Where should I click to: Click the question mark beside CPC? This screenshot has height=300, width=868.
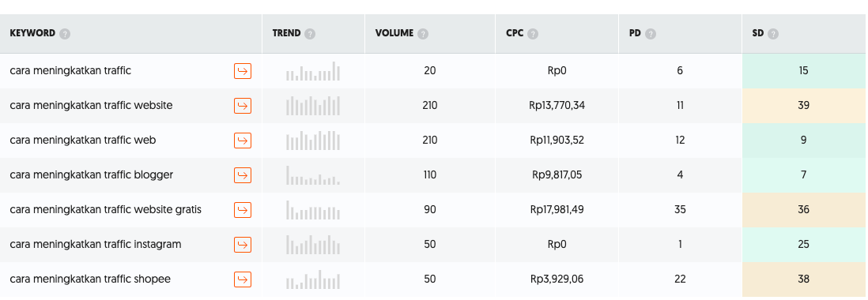tap(533, 34)
